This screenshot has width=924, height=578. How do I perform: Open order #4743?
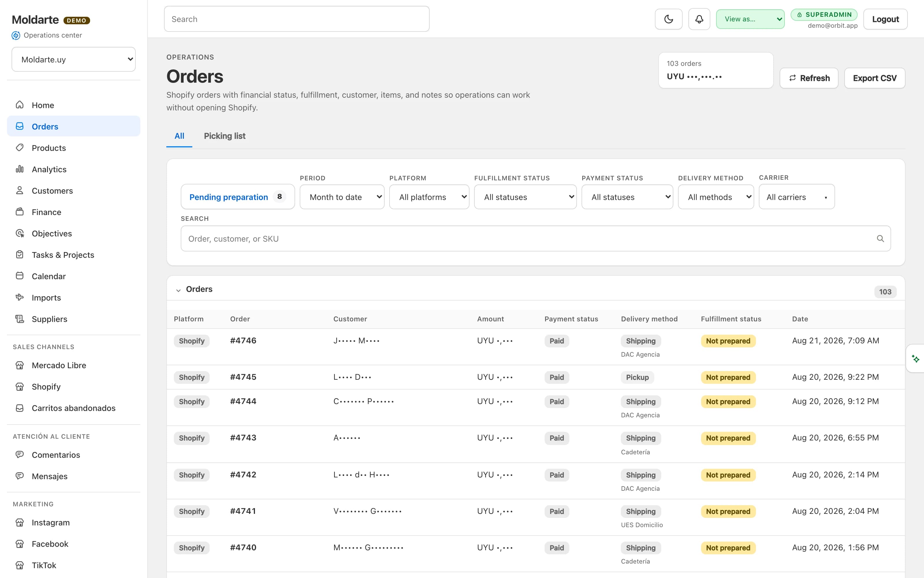coord(243,438)
